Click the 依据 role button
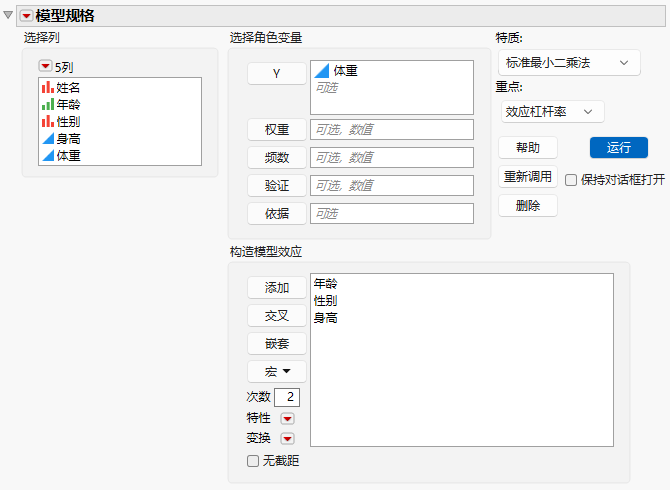 pyautogui.click(x=276, y=213)
